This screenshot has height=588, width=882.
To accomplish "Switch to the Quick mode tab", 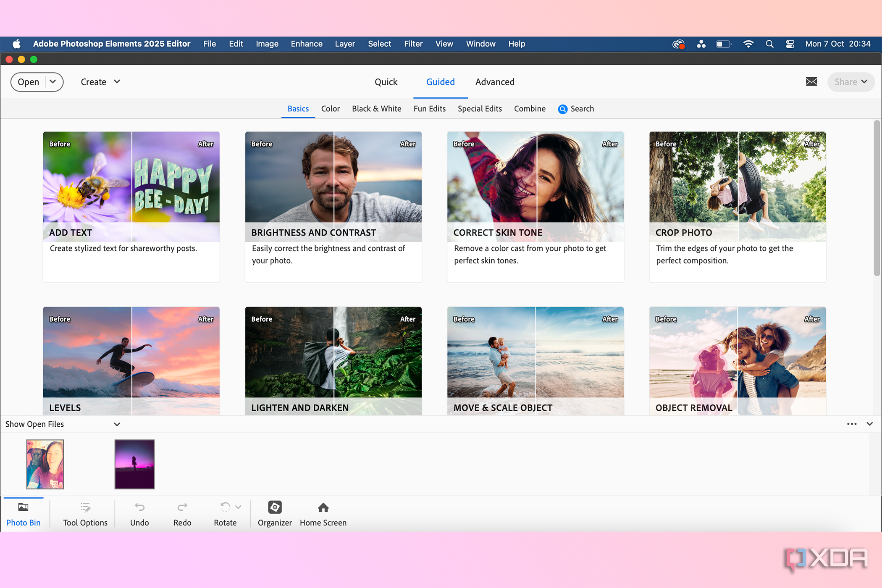I will (x=386, y=82).
